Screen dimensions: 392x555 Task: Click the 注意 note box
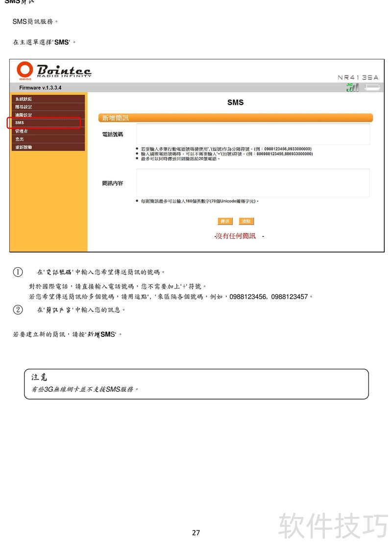[x=196, y=384]
